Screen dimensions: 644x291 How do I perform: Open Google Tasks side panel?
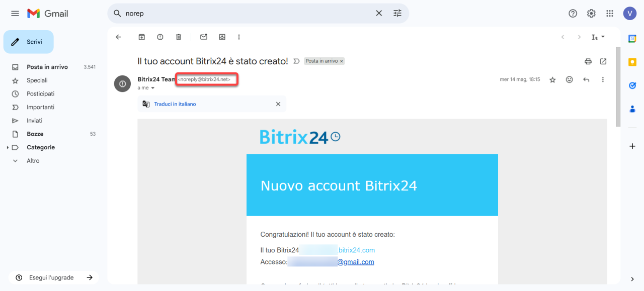(632, 85)
